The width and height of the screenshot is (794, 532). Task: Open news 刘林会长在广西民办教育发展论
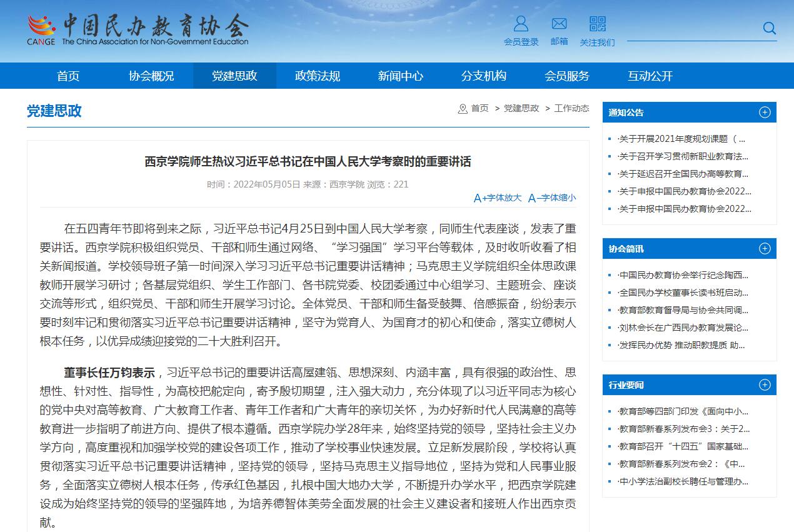[x=683, y=328]
